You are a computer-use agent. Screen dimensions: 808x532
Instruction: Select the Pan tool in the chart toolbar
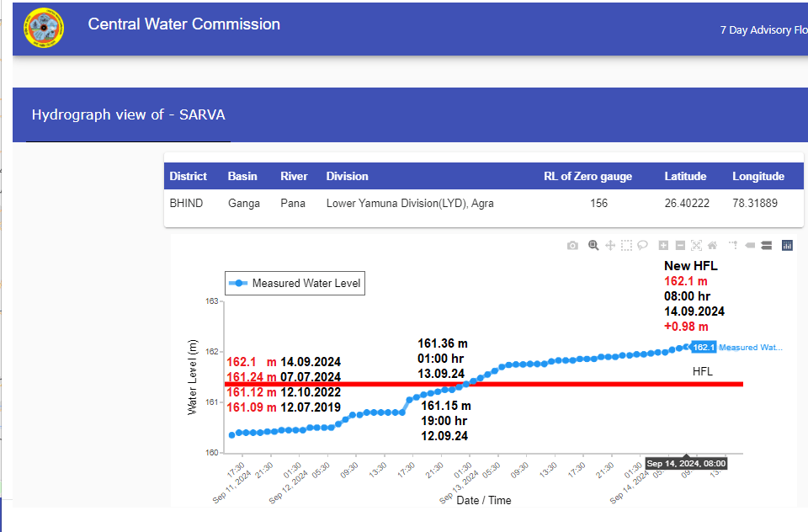click(610, 246)
